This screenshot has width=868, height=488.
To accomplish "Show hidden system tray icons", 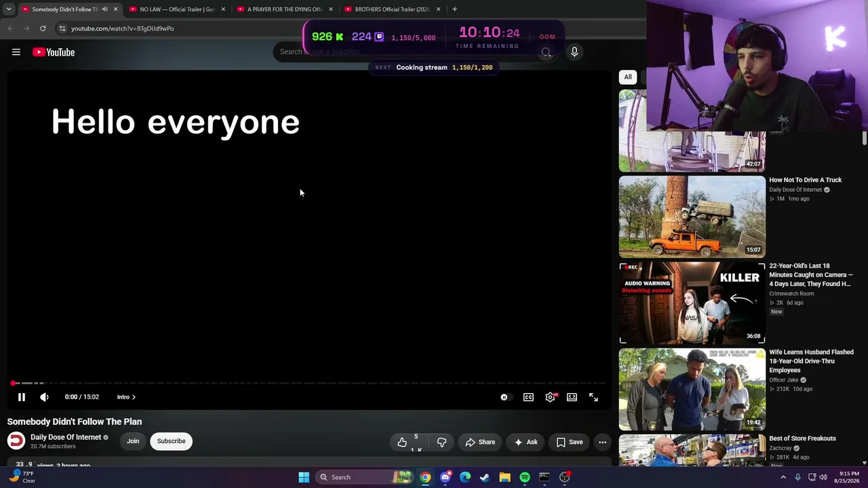I will coord(783,477).
